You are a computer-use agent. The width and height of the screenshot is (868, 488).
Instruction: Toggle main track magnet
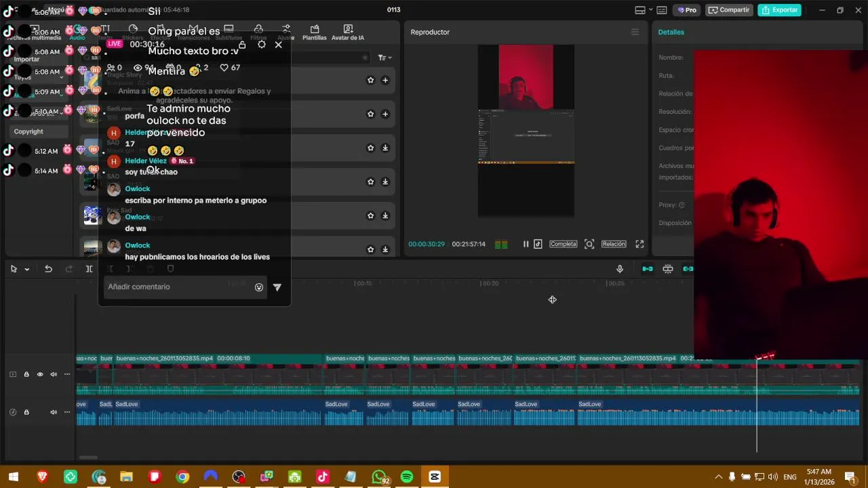pos(648,269)
